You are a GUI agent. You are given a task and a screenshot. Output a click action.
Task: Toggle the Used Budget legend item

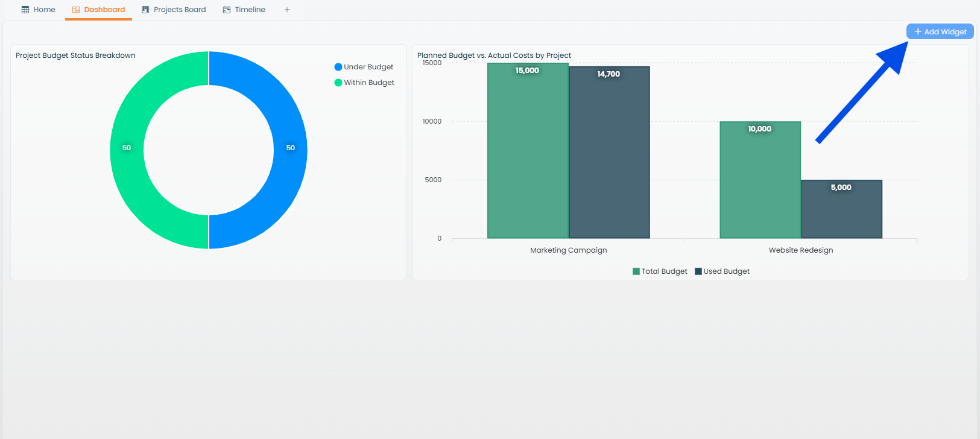[x=722, y=271]
